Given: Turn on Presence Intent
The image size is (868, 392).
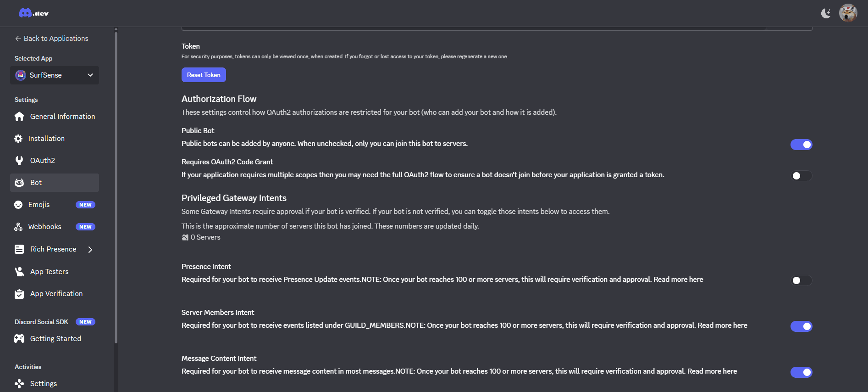Looking at the screenshot, I should pyautogui.click(x=801, y=280).
